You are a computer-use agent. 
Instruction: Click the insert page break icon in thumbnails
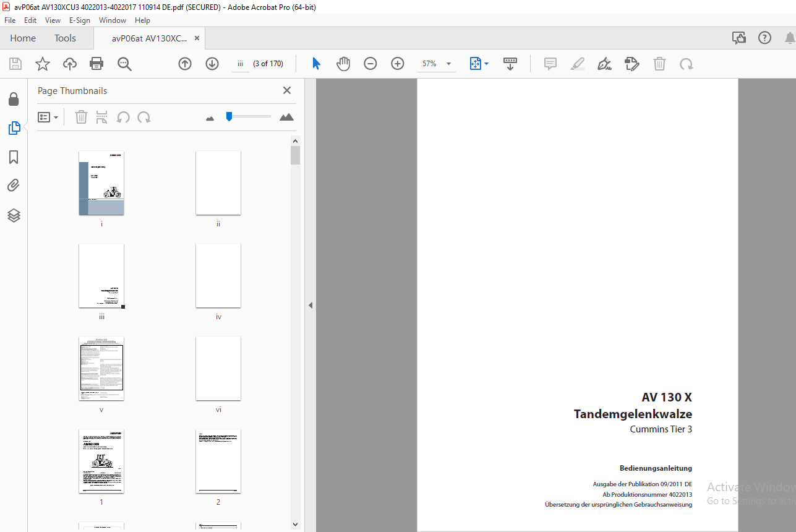pos(102,117)
